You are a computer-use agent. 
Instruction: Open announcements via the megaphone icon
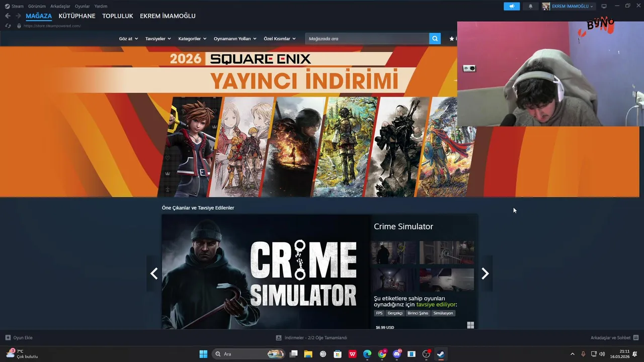pos(512,6)
